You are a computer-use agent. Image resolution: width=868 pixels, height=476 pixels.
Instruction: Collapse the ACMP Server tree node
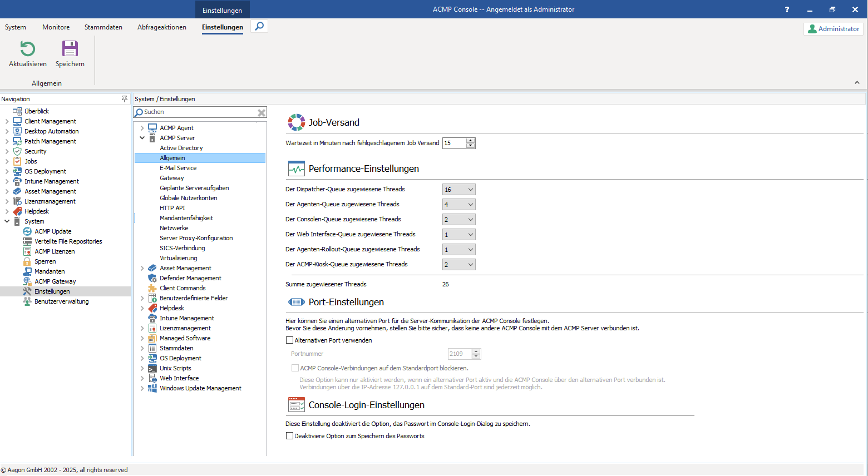click(142, 137)
